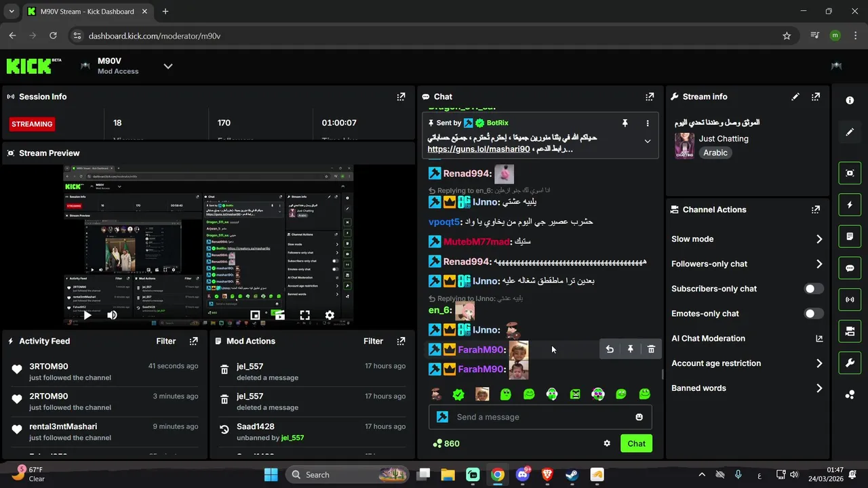
Task: Delete FarahM90's hovered message
Action: coord(651,349)
